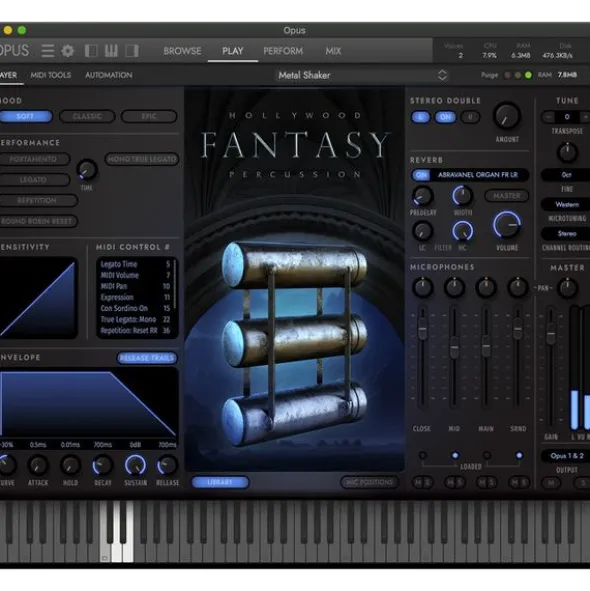Open the Metal Shaker instrument selector arrows
590x591 pixels.
tap(442, 75)
